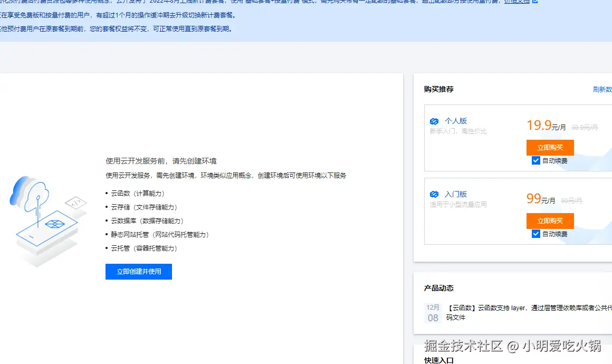Disable 自动续费 for the 入门版 plan

pos(536,234)
